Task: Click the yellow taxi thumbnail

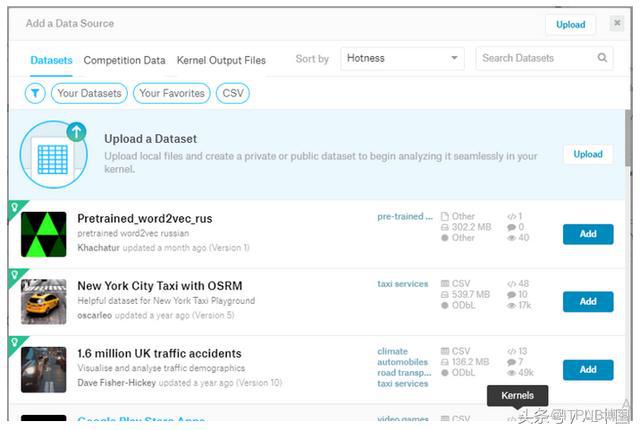Action: (44, 301)
